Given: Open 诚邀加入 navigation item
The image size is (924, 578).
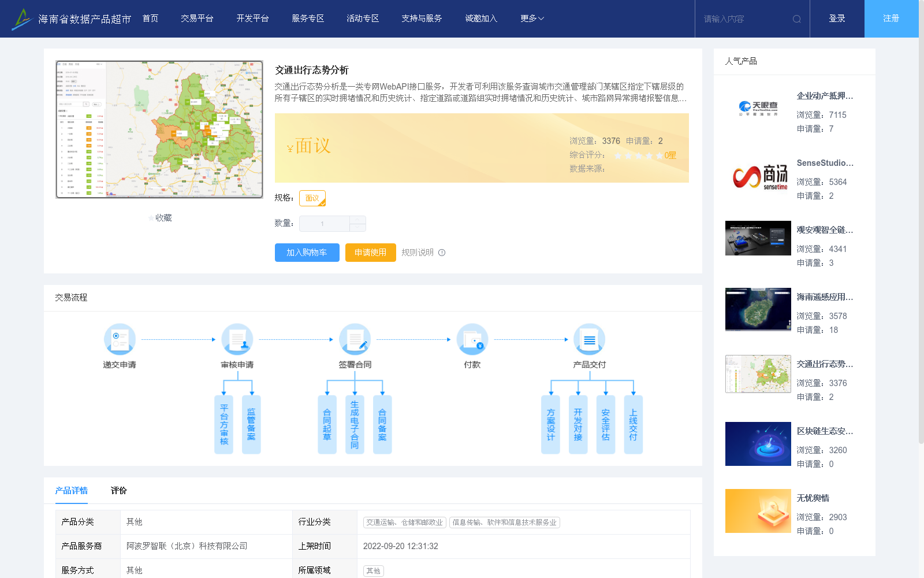Looking at the screenshot, I should [x=481, y=18].
